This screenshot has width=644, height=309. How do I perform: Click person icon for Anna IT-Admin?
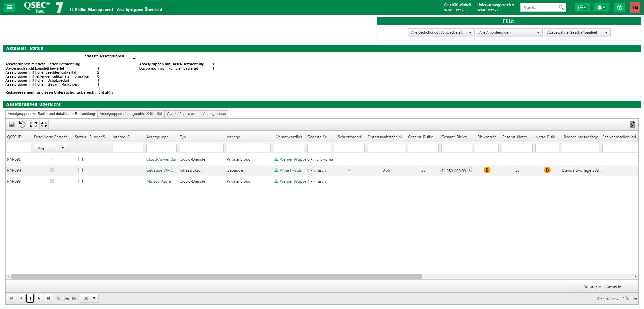click(x=276, y=170)
